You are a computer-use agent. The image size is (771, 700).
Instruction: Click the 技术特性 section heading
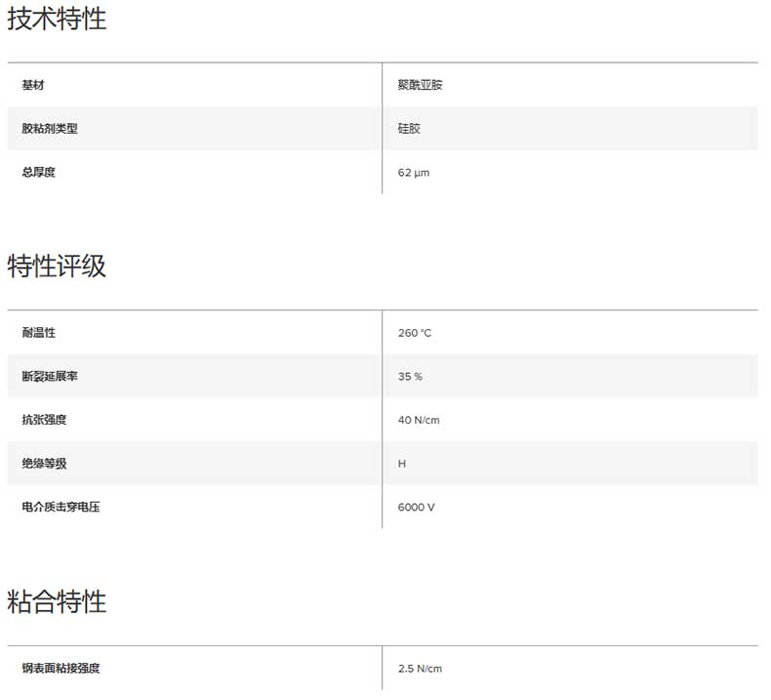(57, 19)
